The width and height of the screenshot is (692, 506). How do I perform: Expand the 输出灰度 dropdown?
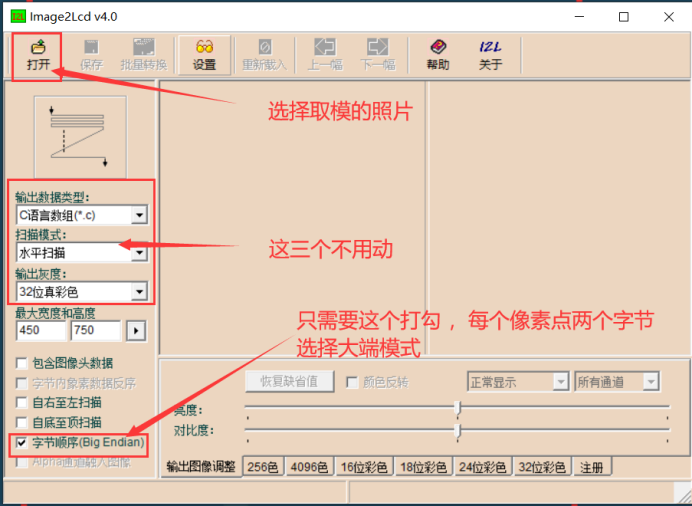tap(139, 292)
